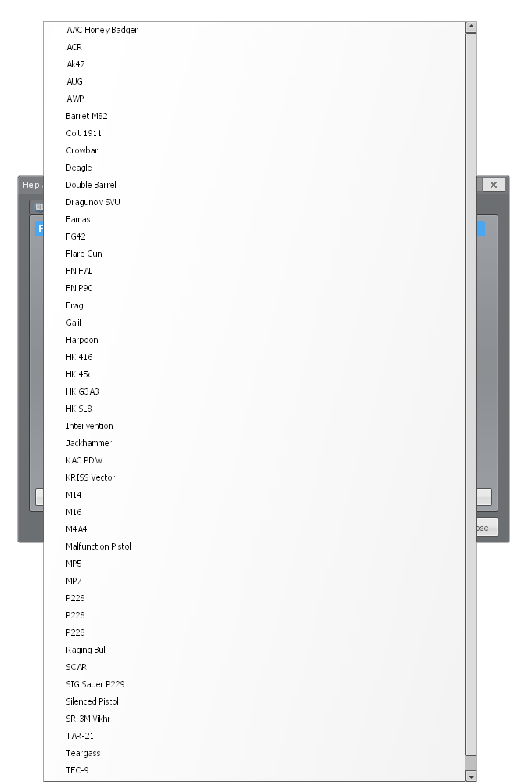This screenshot has width=532, height=782.
Task: Choose MP7 from the list
Action: pos(254,581)
